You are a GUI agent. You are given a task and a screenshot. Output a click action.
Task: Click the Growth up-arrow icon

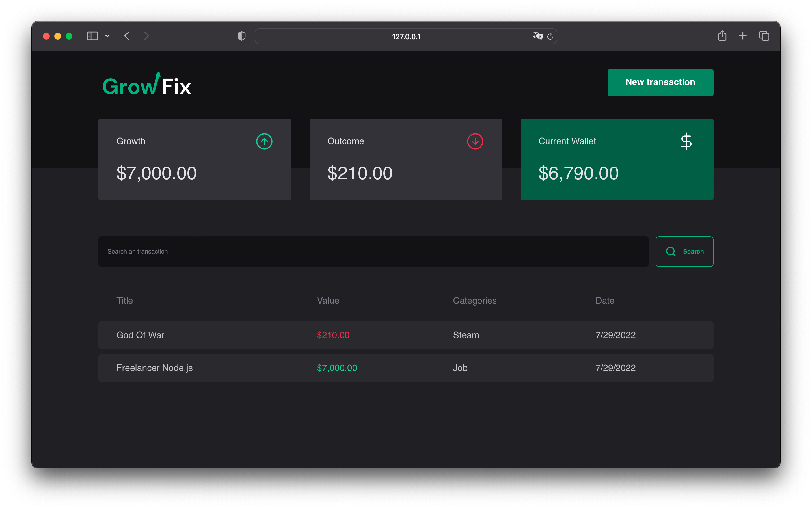pyautogui.click(x=264, y=141)
